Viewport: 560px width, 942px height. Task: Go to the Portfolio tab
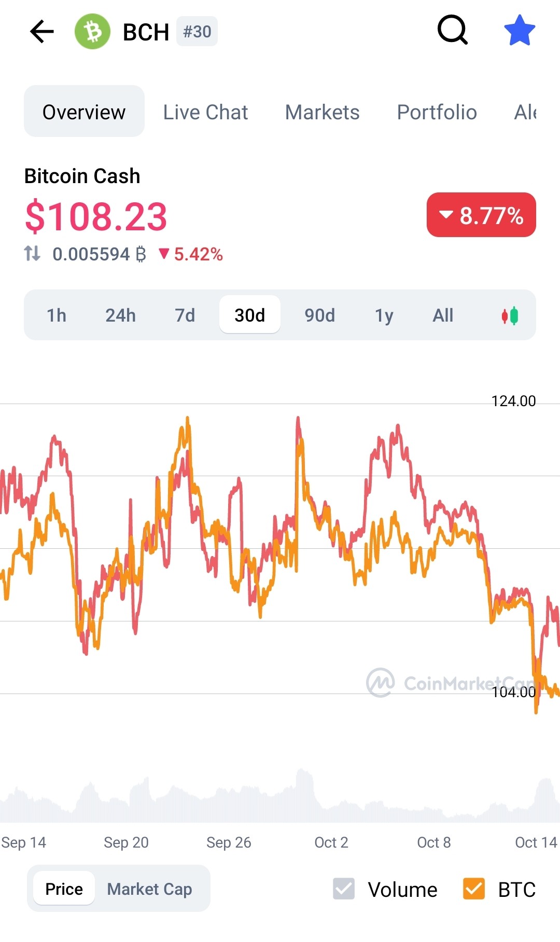pyautogui.click(x=437, y=112)
